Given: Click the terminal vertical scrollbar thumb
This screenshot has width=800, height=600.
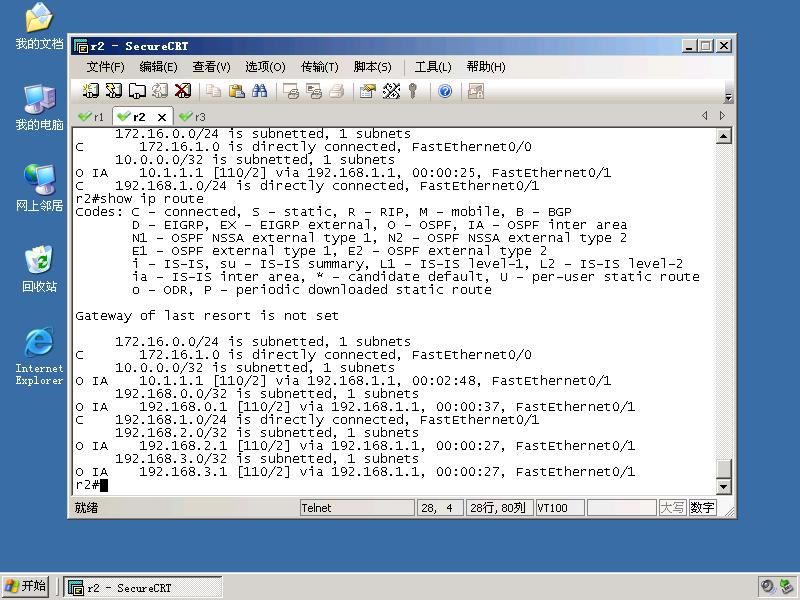Looking at the screenshot, I should click(x=723, y=468).
